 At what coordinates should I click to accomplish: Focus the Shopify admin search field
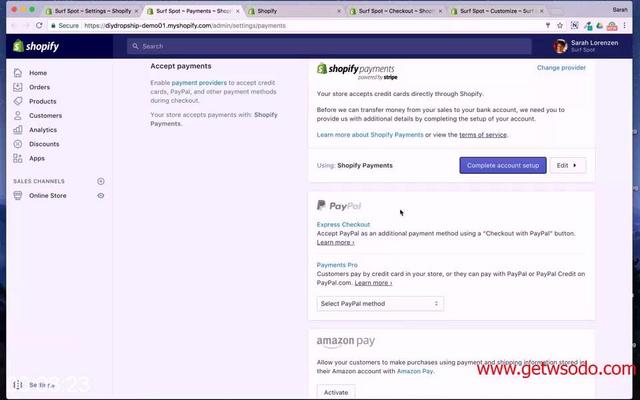329,46
